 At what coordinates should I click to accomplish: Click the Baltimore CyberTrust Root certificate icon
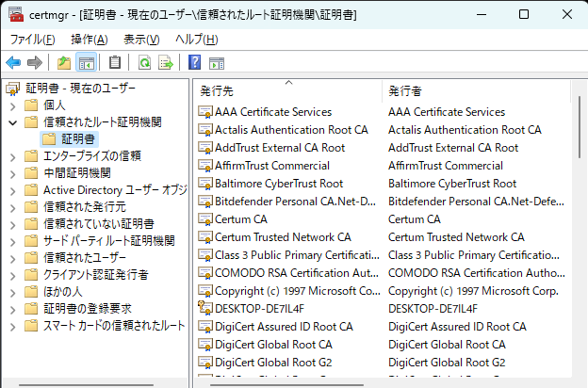(205, 184)
